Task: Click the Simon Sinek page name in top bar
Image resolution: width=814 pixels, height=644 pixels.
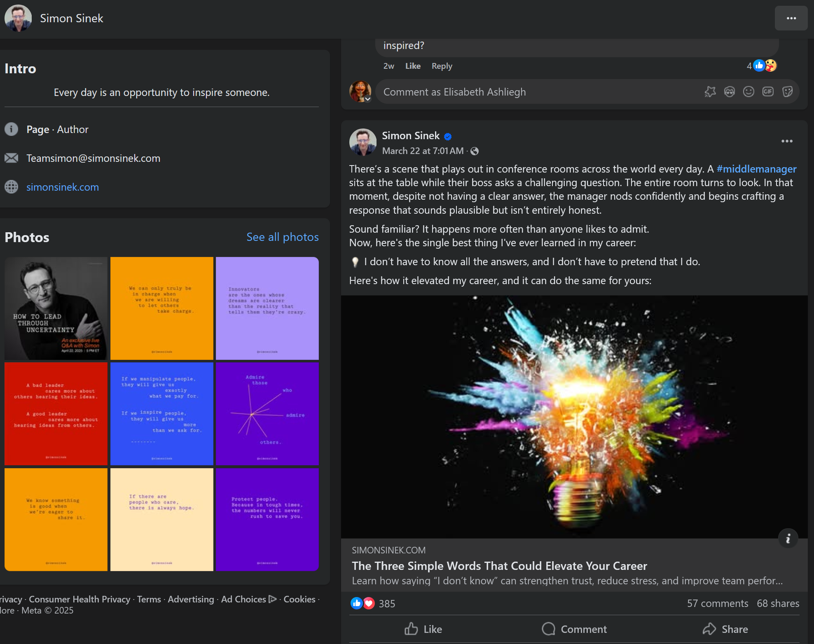Action: 72,18
